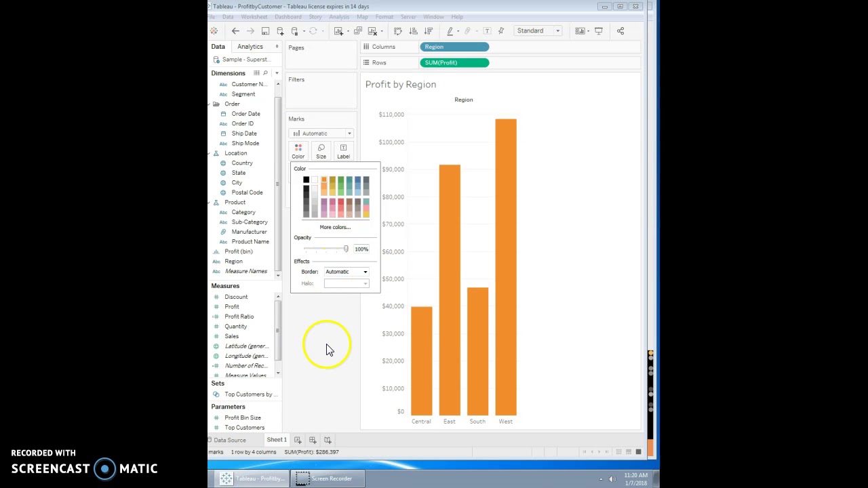Select the West bar in chart
The image size is (868, 488).
(506, 267)
